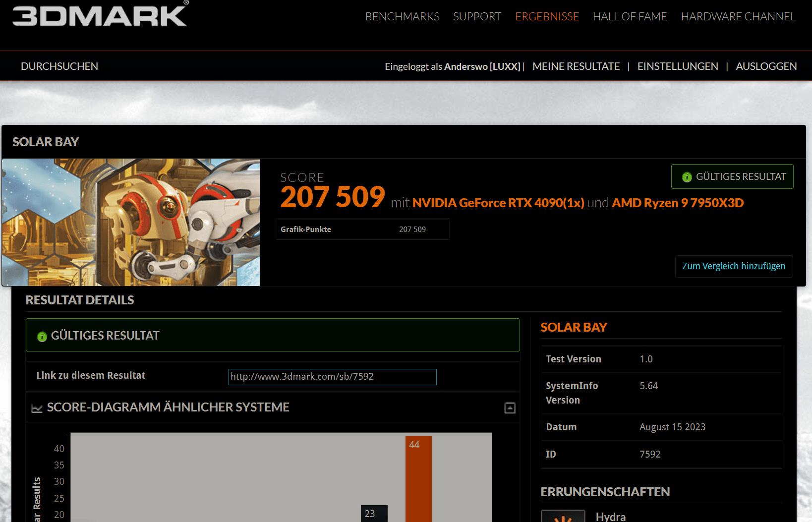Click the green valid-result icon in the score header
Screen dimensions: 812x522
click(687, 177)
